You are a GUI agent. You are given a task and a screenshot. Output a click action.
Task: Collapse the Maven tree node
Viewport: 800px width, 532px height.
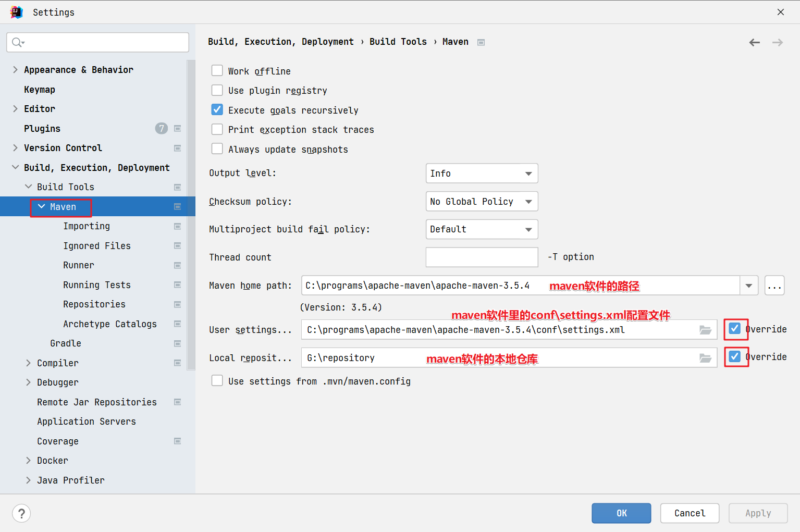(x=41, y=206)
